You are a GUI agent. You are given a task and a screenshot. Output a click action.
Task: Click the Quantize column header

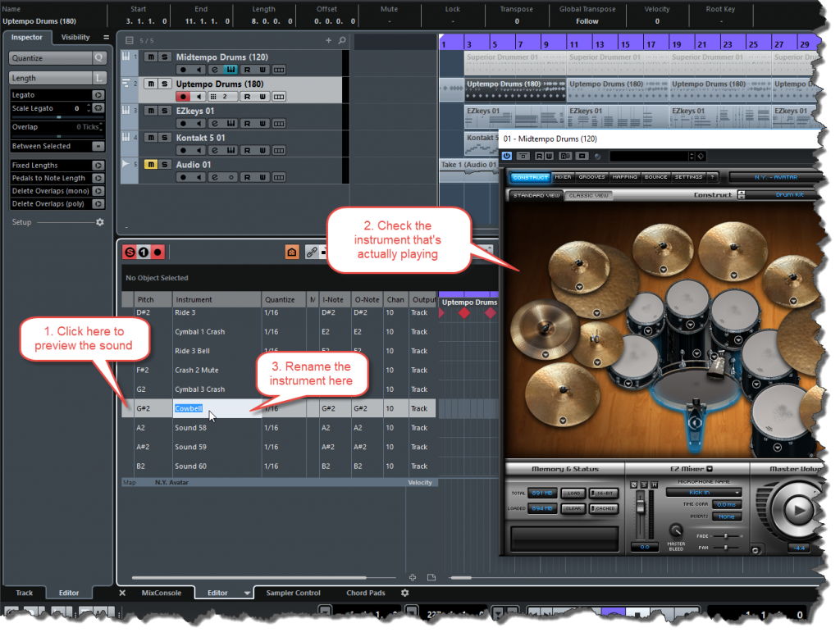[x=283, y=300]
